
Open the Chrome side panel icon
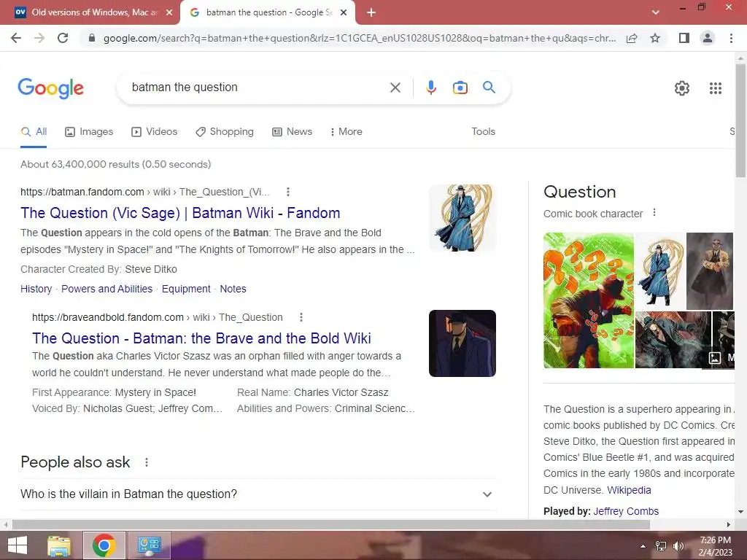tap(684, 38)
